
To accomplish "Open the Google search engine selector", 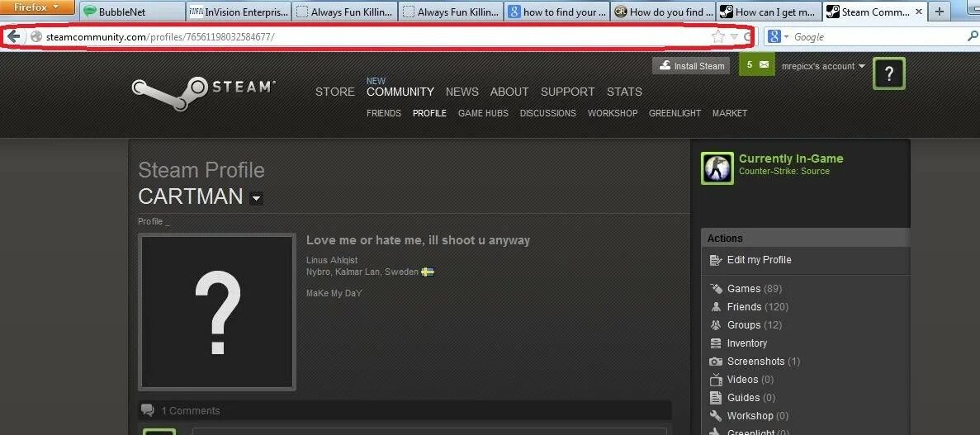I will coord(778,37).
